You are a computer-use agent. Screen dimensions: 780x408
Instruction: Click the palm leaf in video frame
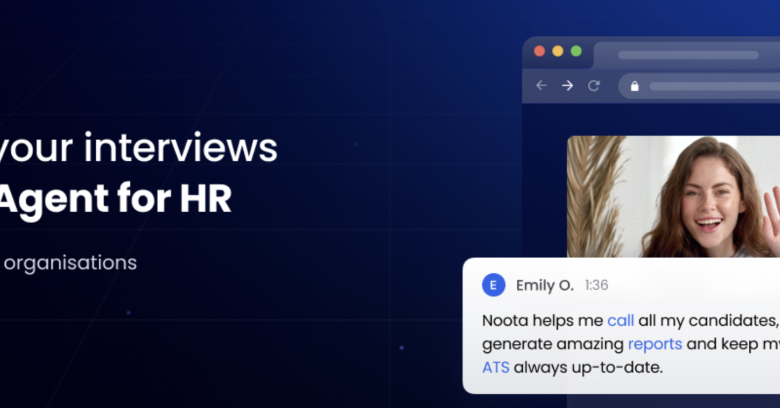595,200
